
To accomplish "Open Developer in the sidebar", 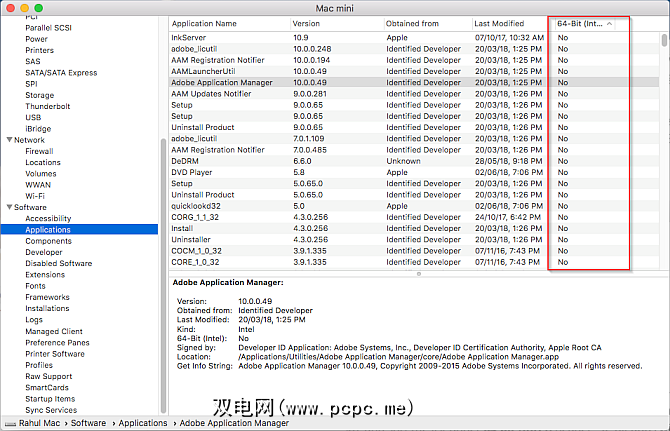I will point(44,252).
